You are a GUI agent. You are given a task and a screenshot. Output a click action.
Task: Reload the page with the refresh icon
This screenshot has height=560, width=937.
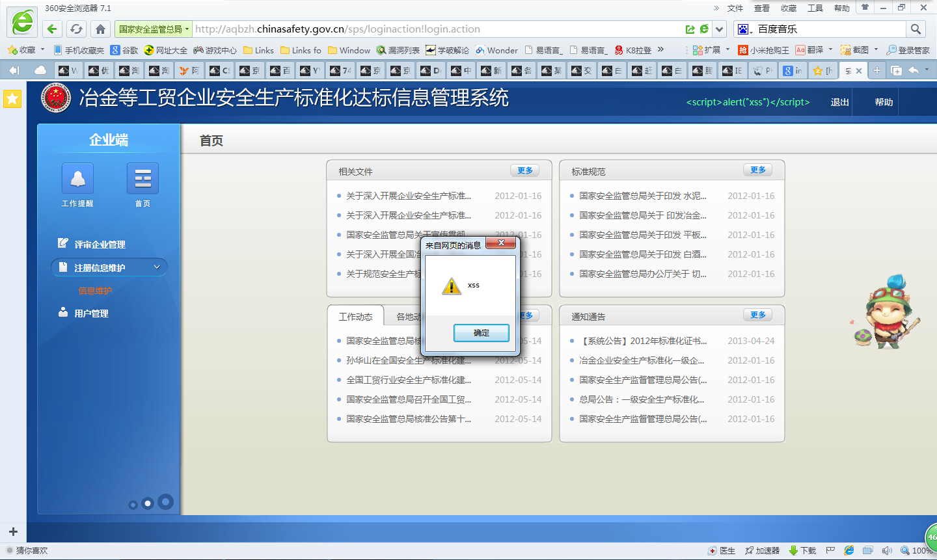coord(76,29)
